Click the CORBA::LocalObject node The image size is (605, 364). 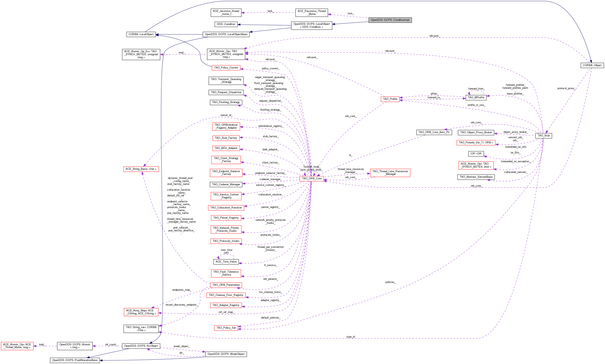141,34
